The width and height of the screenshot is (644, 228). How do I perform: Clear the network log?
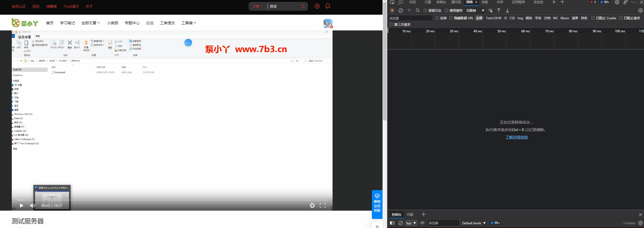(401, 10)
